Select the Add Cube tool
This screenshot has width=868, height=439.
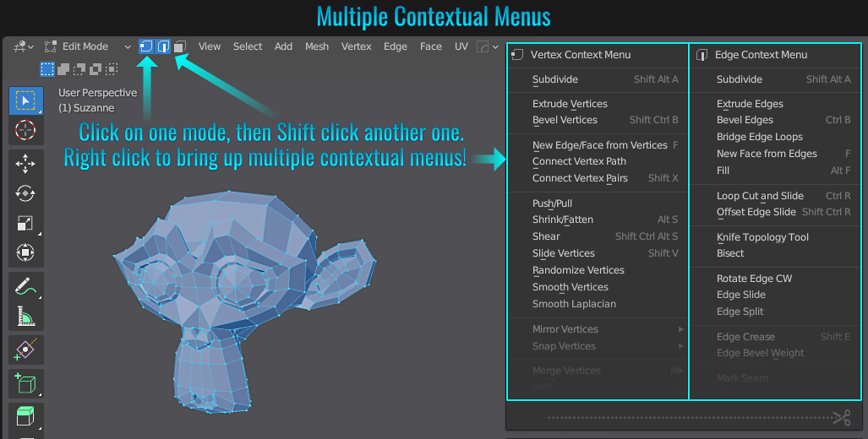point(25,383)
